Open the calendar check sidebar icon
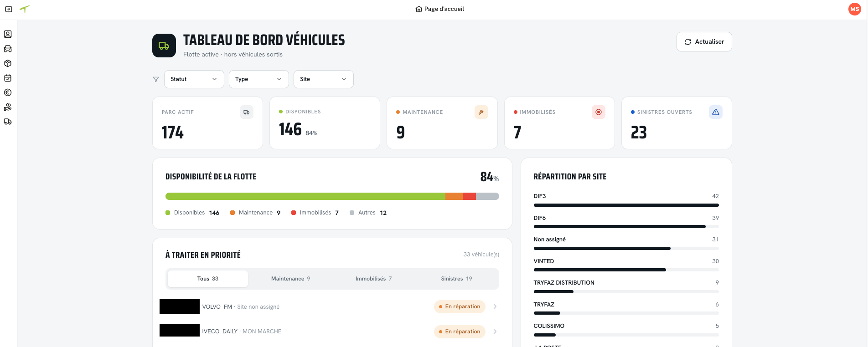868x347 pixels. 8,78
